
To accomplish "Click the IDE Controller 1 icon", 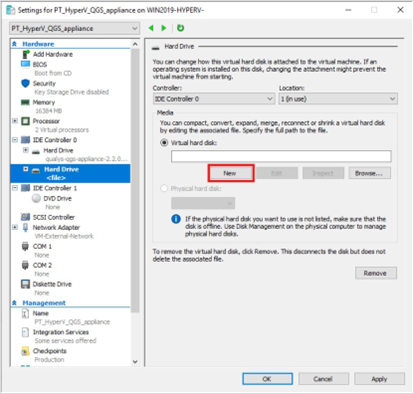I will pos(26,188).
